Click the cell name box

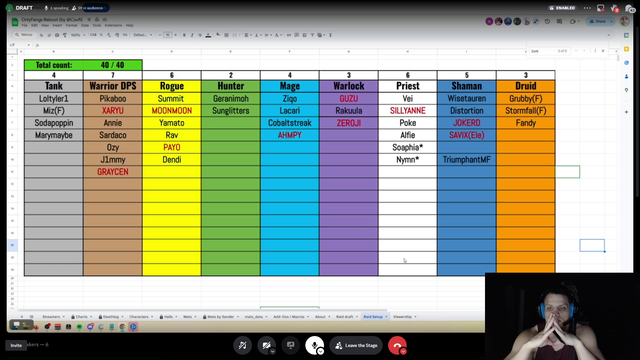20,45
